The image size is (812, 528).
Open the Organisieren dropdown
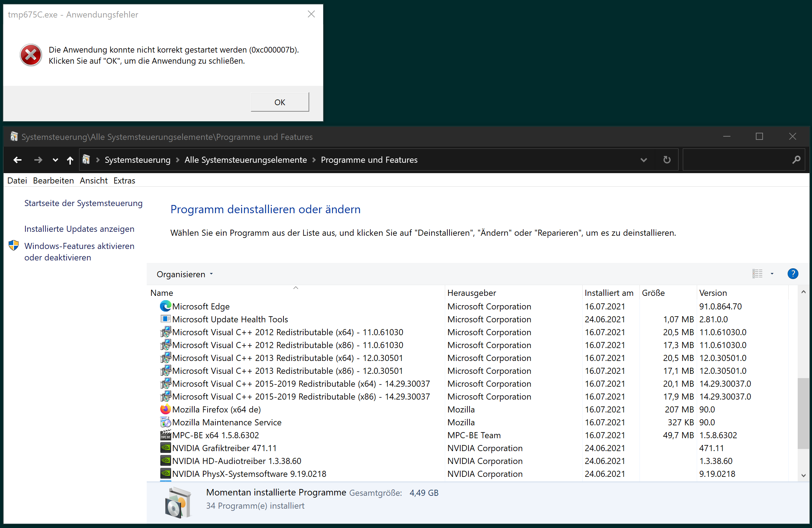pos(184,274)
